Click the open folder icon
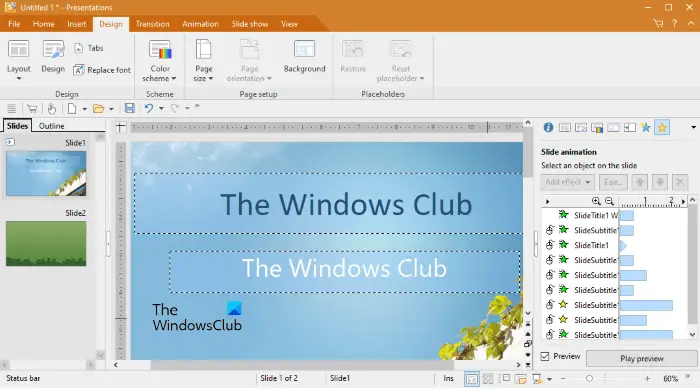Screen dimensions: 700x390 pyautogui.click(x=99, y=108)
